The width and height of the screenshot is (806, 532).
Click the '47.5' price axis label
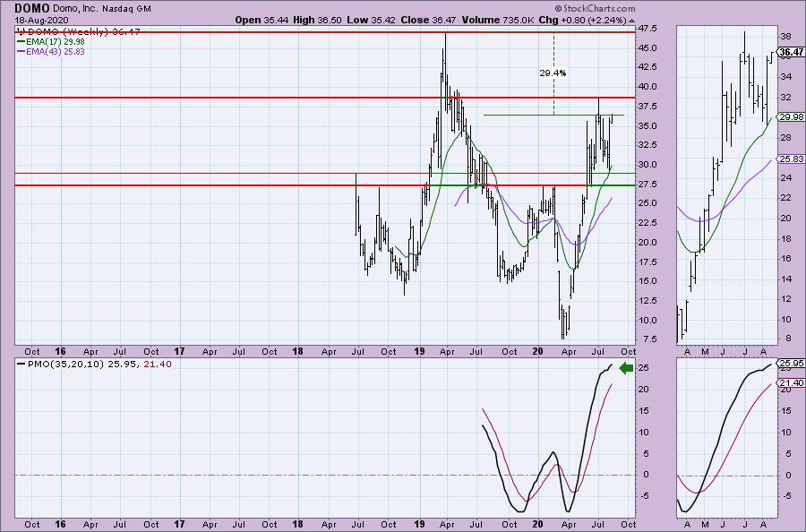(647, 29)
